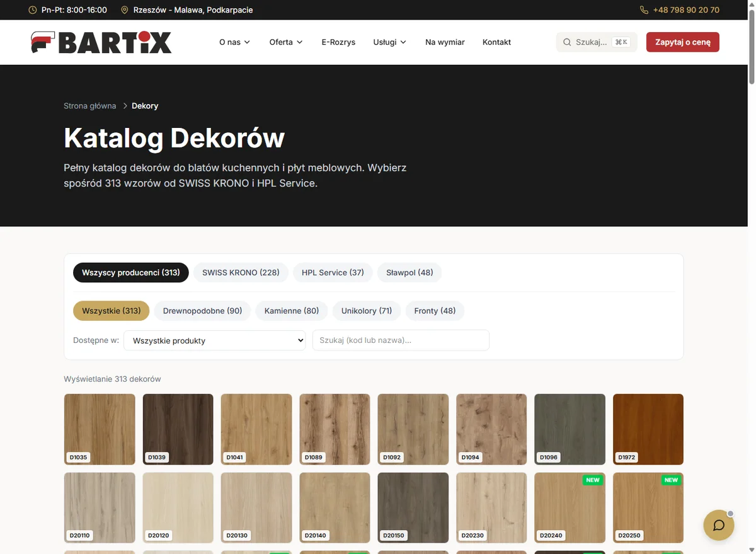The width and height of the screenshot is (756, 554).
Task: Click the BARTIX logo
Action: tap(101, 42)
